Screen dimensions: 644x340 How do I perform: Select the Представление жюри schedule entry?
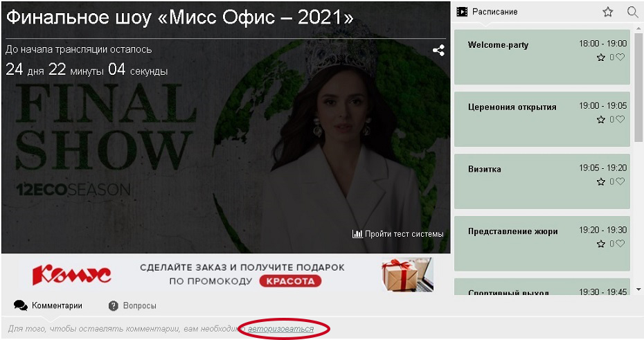tap(542, 244)
